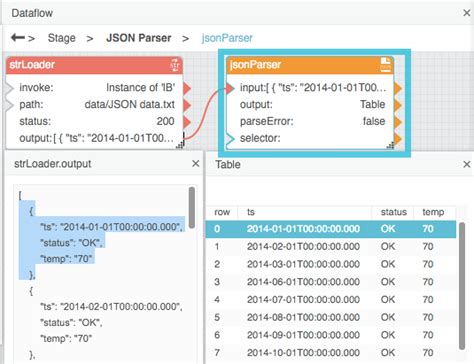Viewport: 474px width, 364px height.
Task: Select the strLoader block title
Action: click(x=32, y=65)
